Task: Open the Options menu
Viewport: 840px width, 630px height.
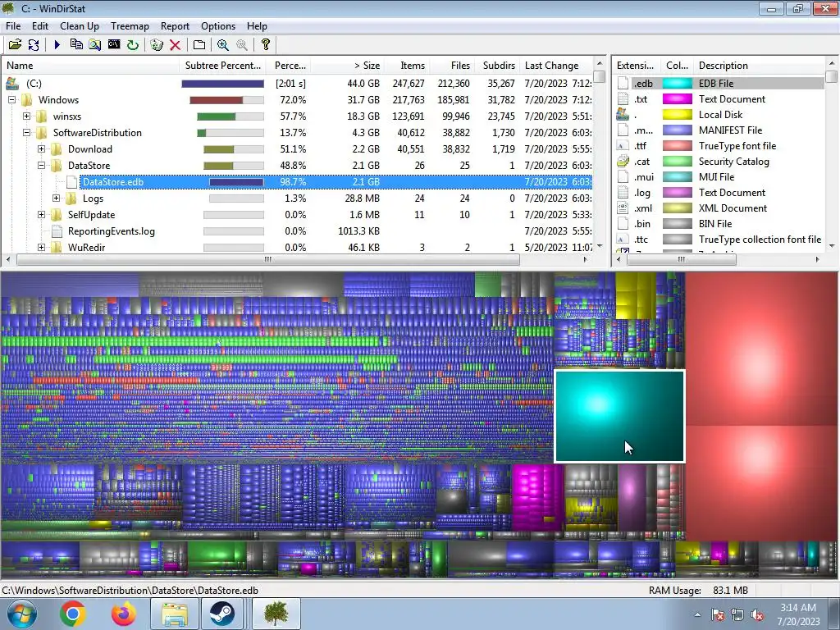Action: [x=218, y=26]
